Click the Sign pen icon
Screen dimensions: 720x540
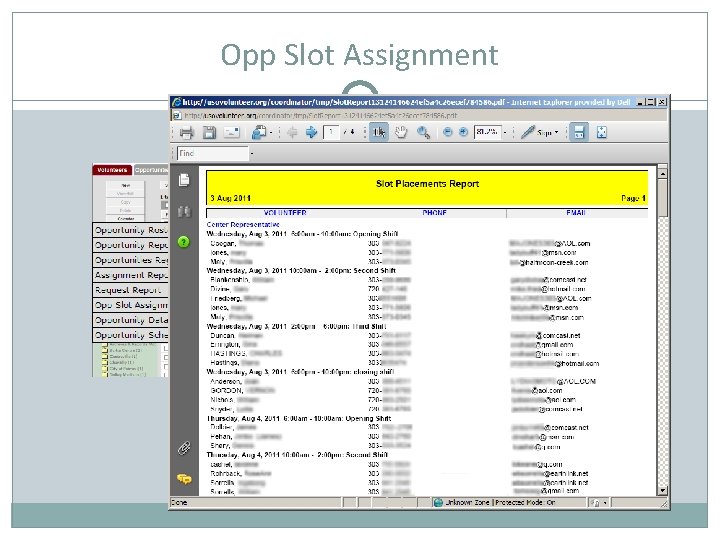pos(528,133)
